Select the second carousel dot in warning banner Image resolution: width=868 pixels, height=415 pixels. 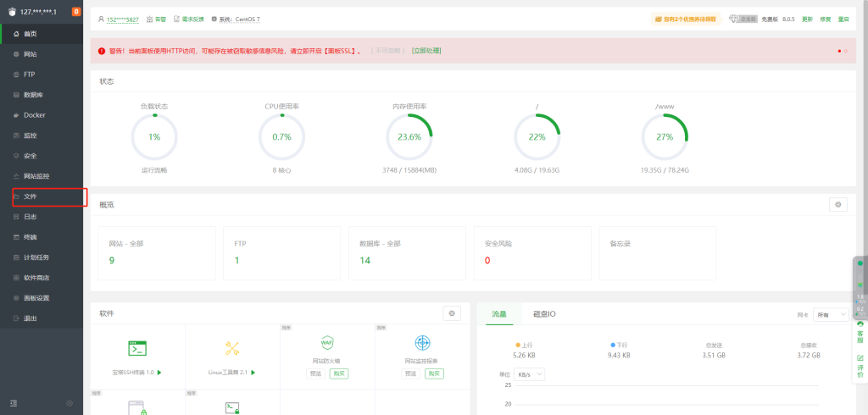(x=846, y=51)
